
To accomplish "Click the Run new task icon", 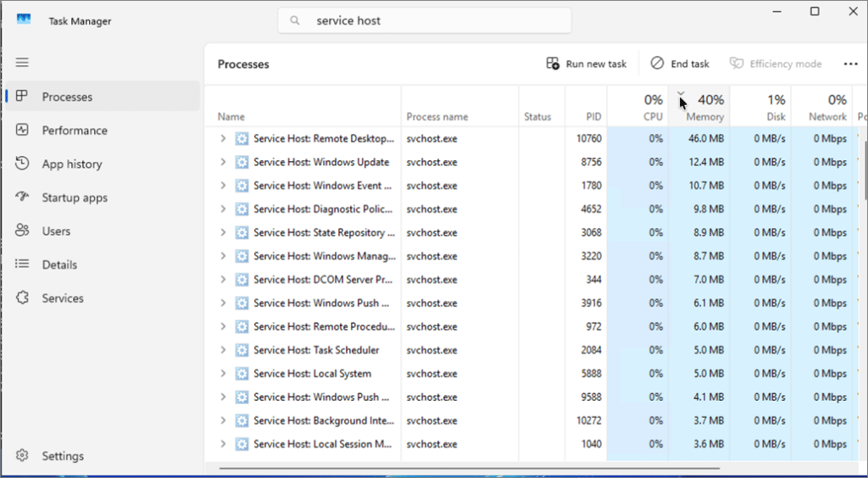I will pyautogui.click(x=553, y=64).
